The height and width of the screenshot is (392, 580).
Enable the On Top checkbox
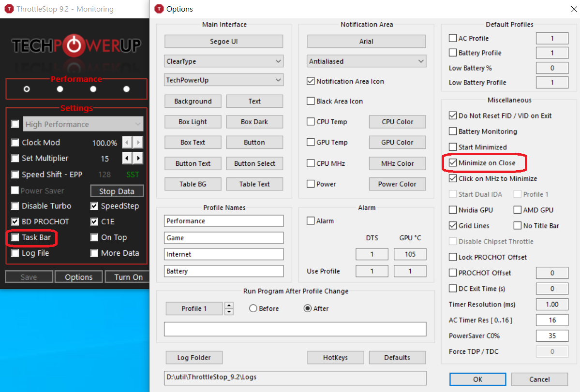94,237
